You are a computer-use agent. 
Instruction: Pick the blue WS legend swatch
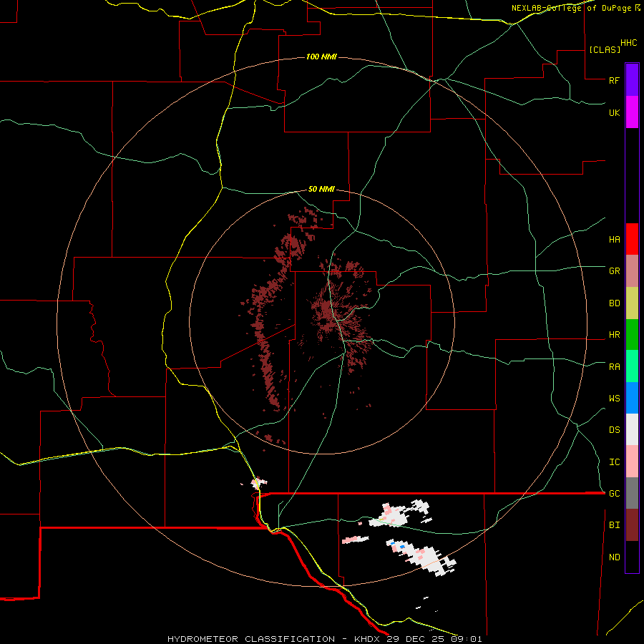(x=632, y=398)
